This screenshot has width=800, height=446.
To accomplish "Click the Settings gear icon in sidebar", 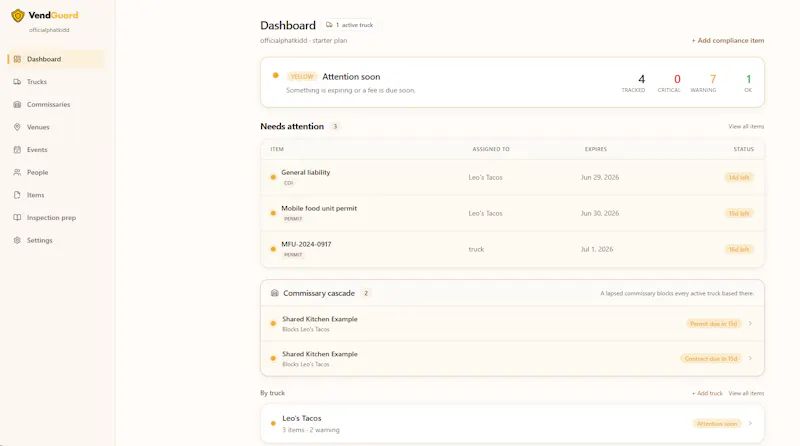I will click(17, 240).
